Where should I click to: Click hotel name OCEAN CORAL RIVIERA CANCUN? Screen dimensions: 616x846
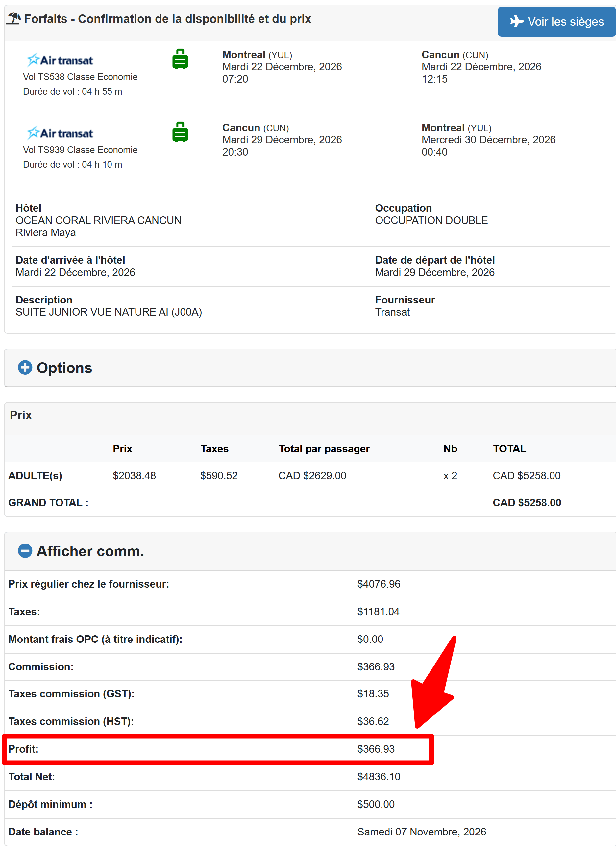(98, 220)
